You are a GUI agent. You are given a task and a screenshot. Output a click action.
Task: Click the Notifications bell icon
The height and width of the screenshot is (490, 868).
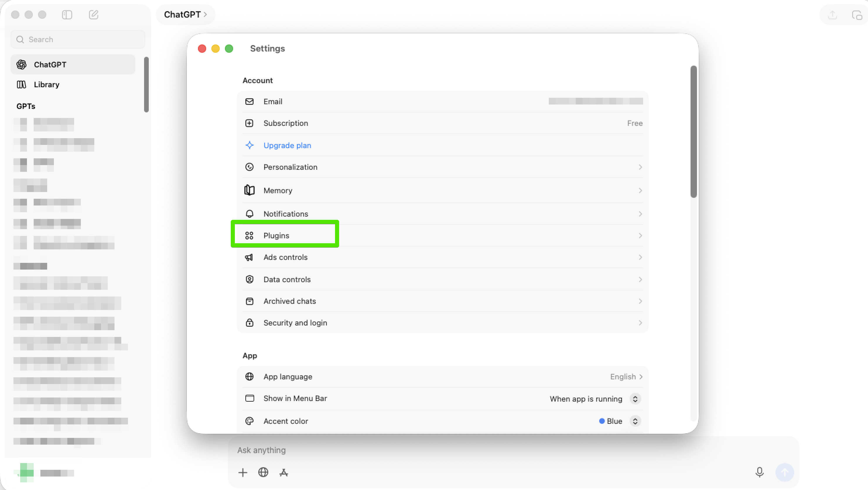pos(249,214)
